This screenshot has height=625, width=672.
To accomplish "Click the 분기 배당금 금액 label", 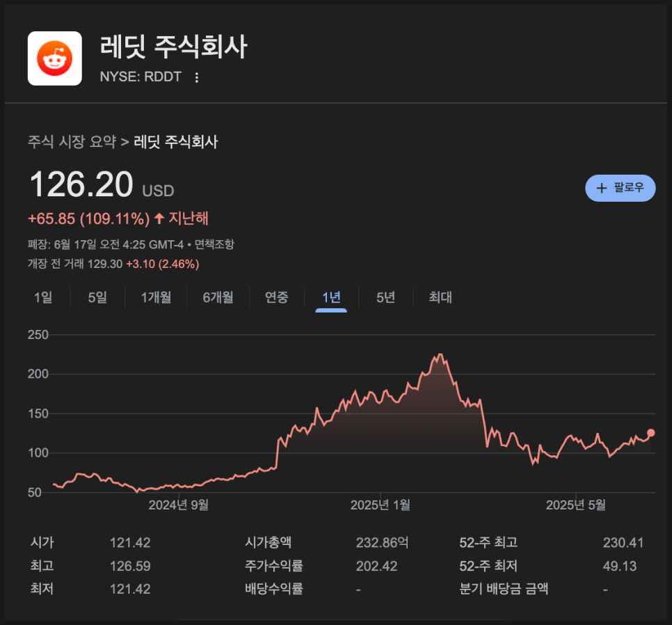I will (x=504, y=589).
